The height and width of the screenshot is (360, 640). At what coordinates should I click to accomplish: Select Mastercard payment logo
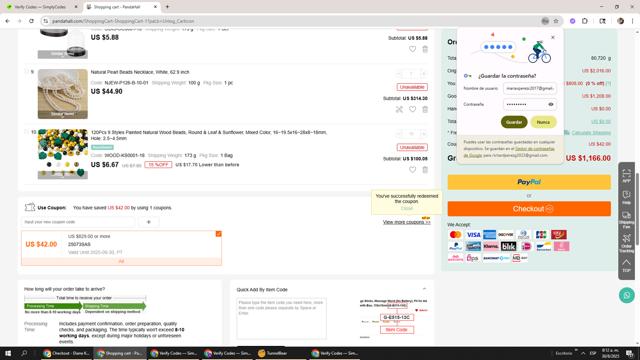[x=456, y=234]
